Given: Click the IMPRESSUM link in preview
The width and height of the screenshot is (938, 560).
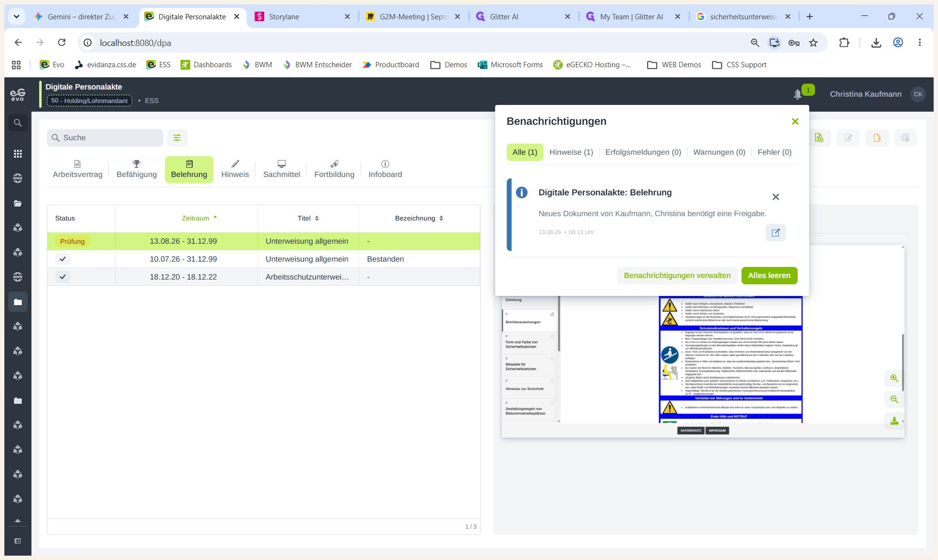Looking at the screenshot, I should pyautogui.click(x=717, y=430).
